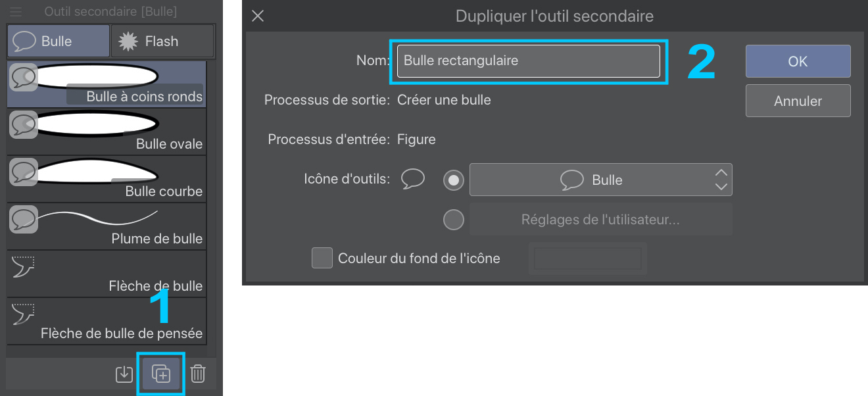Open the Bulle tool icon dropdown
Image resolution: width=868 pixels, height=396 pixels.
600,180
